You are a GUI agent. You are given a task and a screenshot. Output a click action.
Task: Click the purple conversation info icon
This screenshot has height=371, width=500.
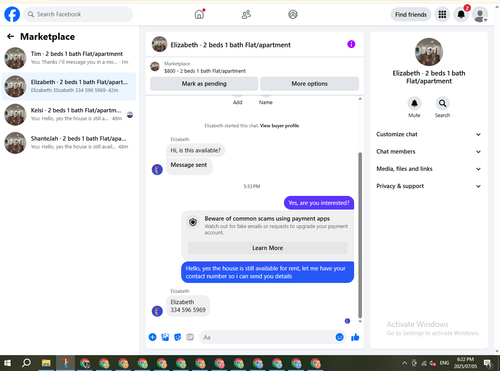point(351,44)
